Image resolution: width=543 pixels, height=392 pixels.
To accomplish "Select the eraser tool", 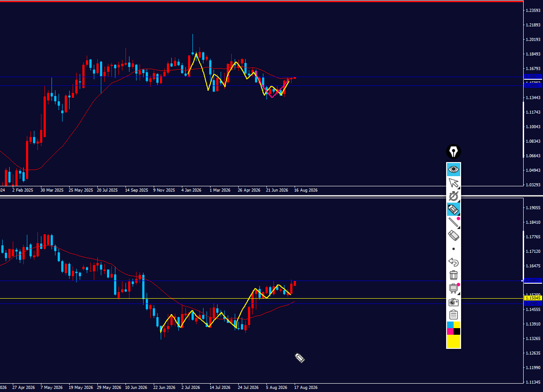I will pyautogui.click(x=454, y=236).
